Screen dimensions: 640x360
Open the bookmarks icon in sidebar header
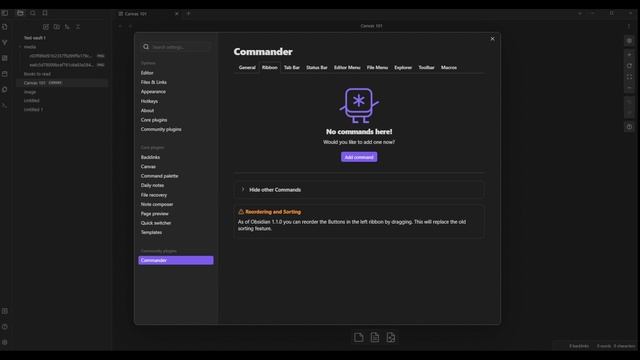(x=45, y=13)
